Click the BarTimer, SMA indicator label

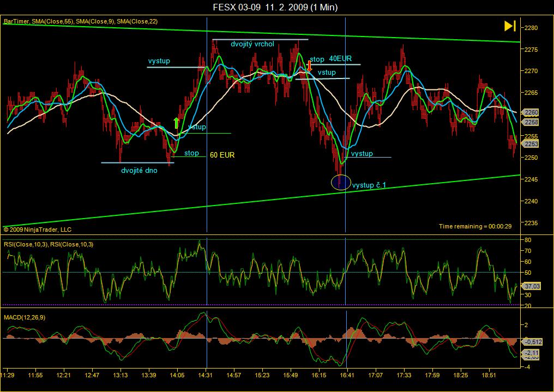click(81, 22)
